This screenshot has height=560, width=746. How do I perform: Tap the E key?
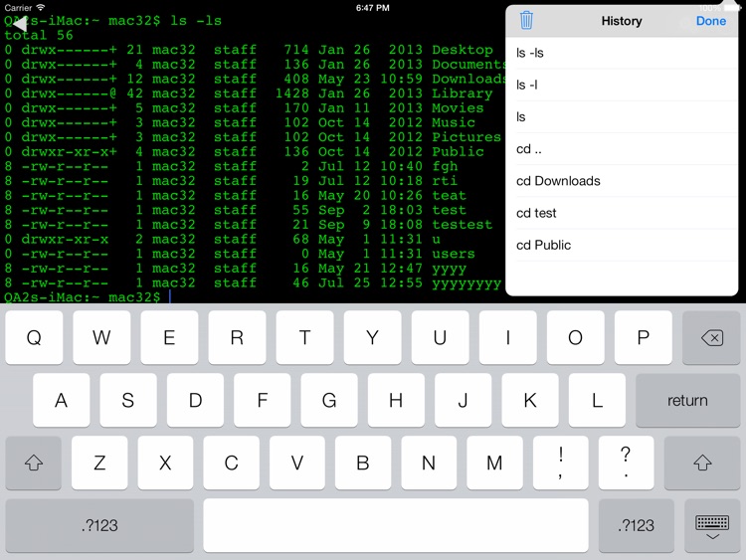169,338
